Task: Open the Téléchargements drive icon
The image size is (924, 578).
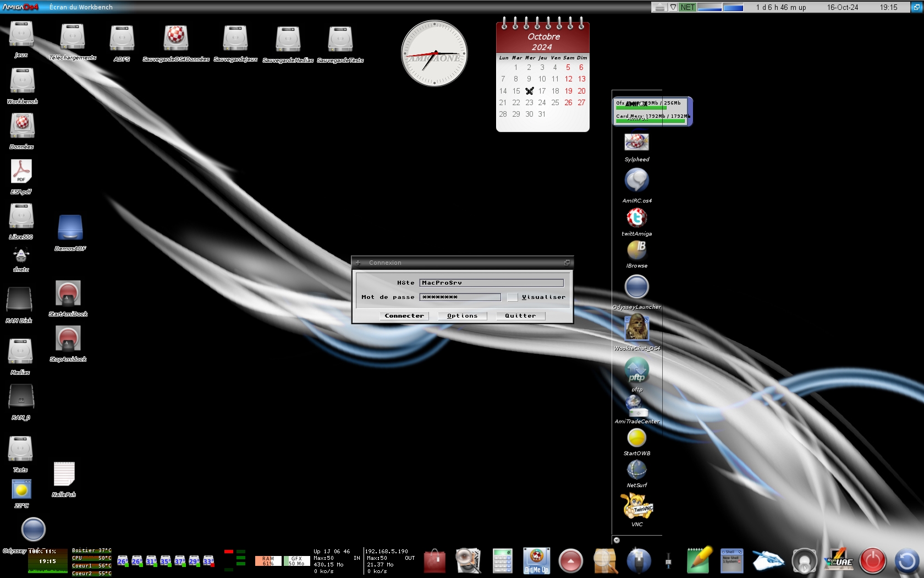Action: (73, 37)
